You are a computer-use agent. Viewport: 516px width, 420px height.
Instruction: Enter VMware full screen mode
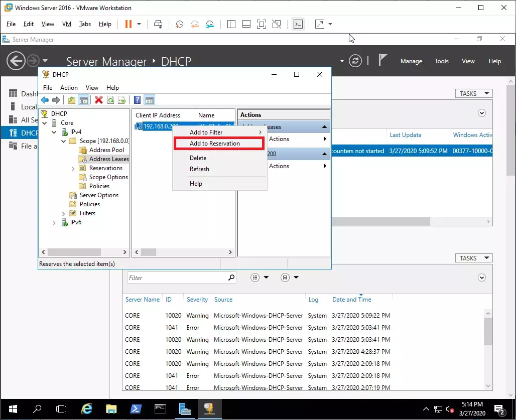tap(262, 24)
